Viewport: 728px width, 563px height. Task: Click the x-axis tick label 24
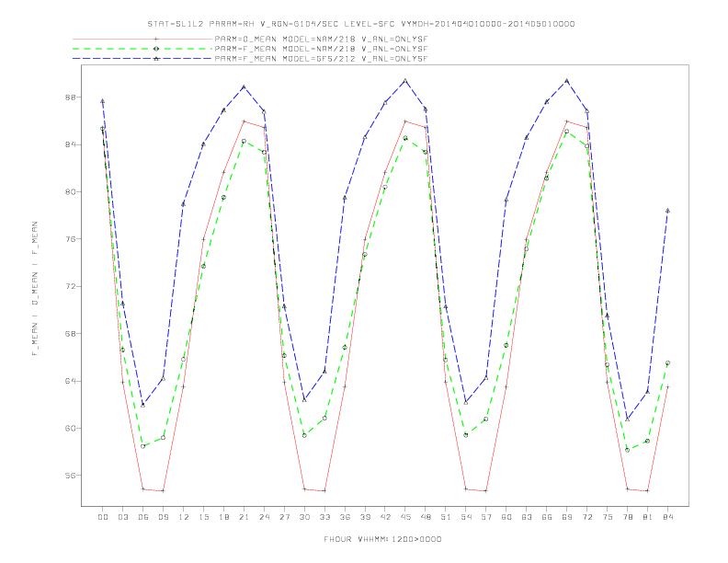coord(264,517)
